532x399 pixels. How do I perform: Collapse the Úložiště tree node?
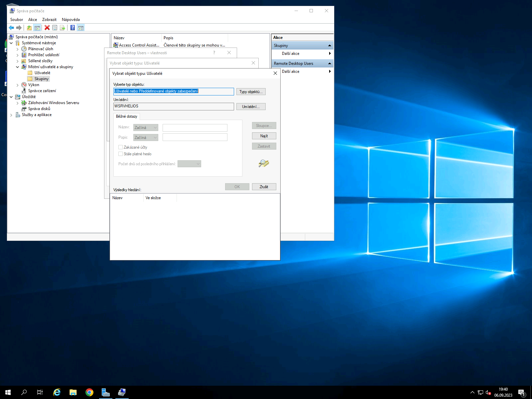[11, 97]
